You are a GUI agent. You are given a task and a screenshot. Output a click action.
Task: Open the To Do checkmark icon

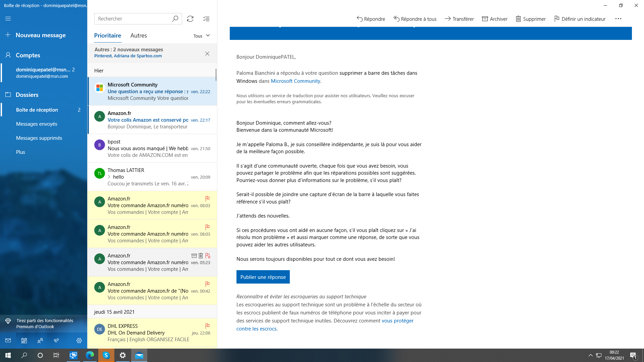(x=56, y=341)
